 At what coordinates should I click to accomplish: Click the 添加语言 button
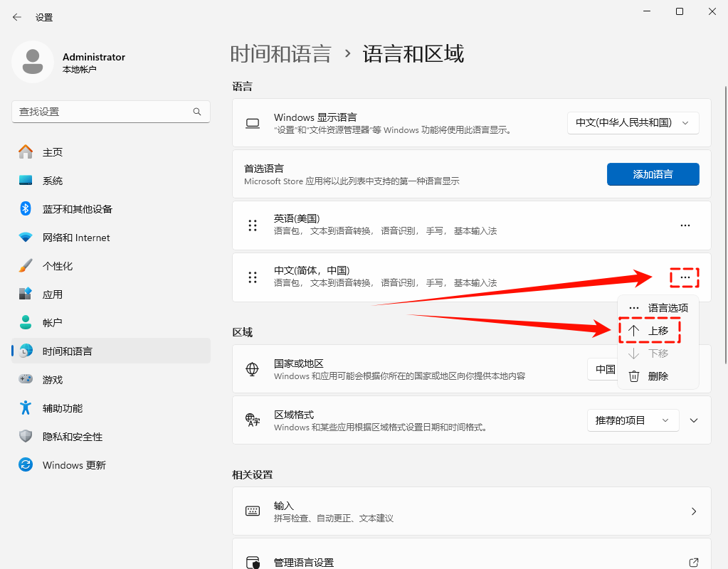[653, 174]
